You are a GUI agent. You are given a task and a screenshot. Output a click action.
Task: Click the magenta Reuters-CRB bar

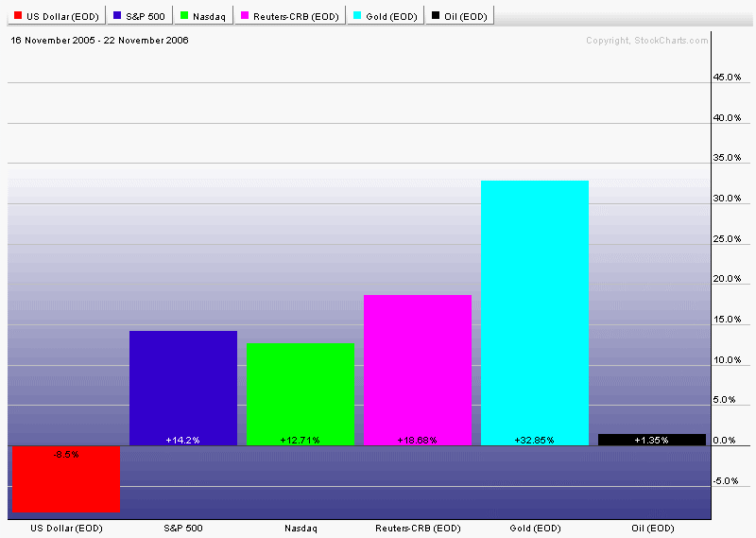tap(418, 370)
